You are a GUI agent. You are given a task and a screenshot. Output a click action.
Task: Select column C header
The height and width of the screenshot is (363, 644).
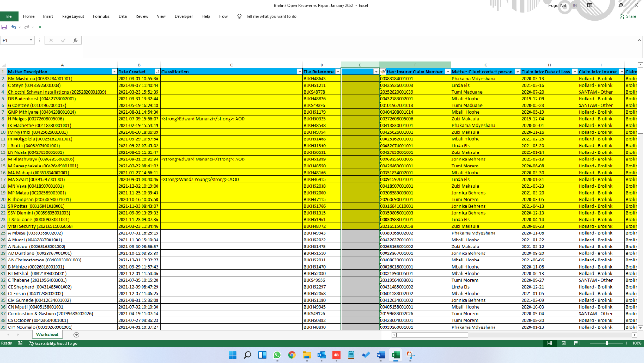tap(231, 65)
